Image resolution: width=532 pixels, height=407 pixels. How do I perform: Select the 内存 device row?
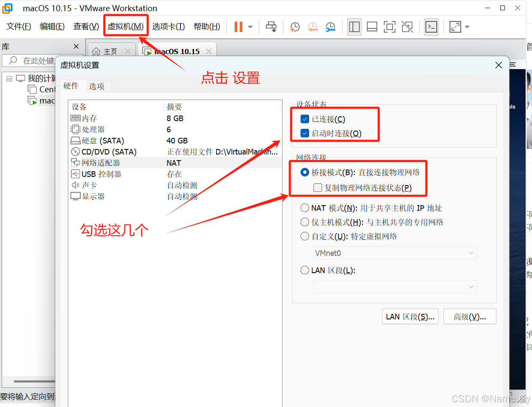click(x=175, y=118)
